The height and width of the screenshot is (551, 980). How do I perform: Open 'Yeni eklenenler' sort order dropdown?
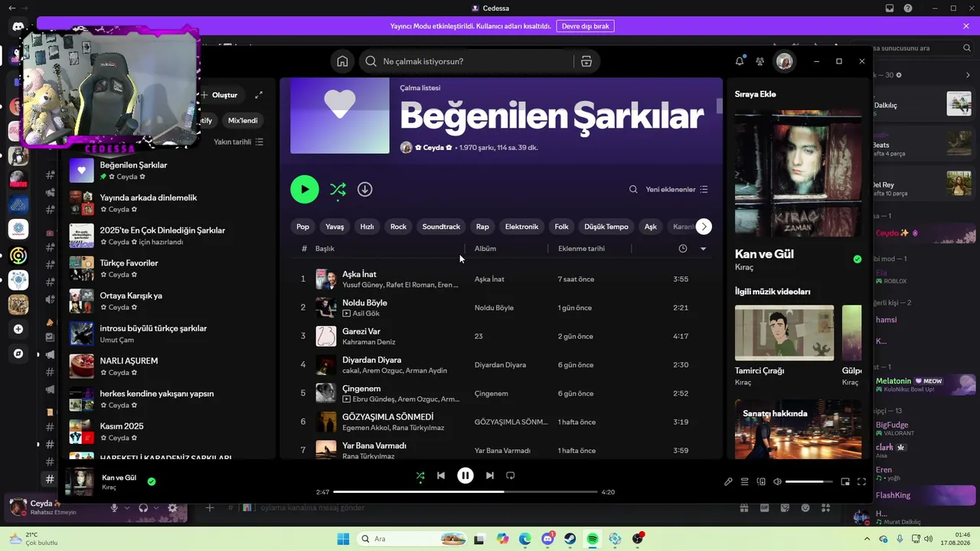(677, 189)
